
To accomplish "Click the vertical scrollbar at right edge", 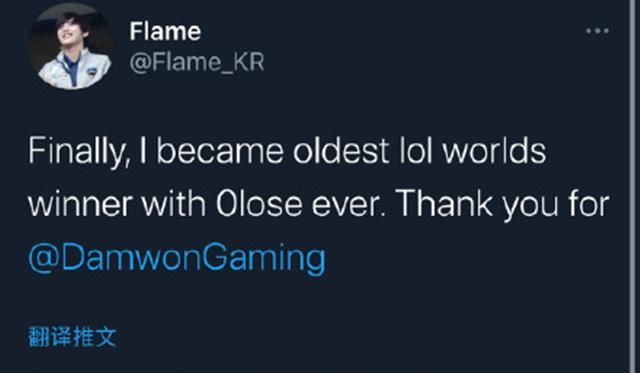I will tap(634, 186).
